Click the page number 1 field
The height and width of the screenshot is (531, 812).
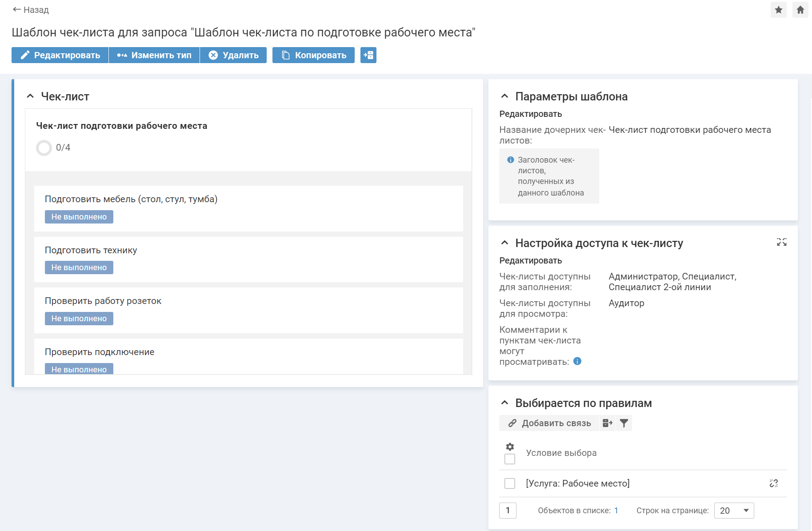[508, 511]
